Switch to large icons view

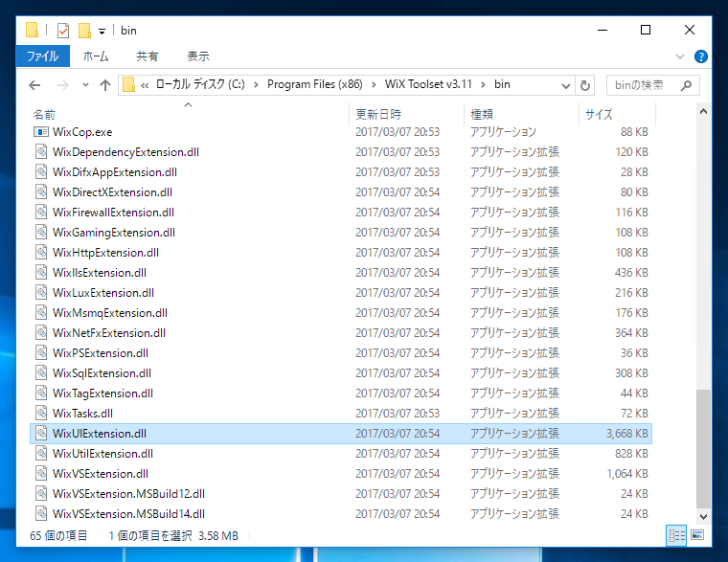tap(697, 535)
